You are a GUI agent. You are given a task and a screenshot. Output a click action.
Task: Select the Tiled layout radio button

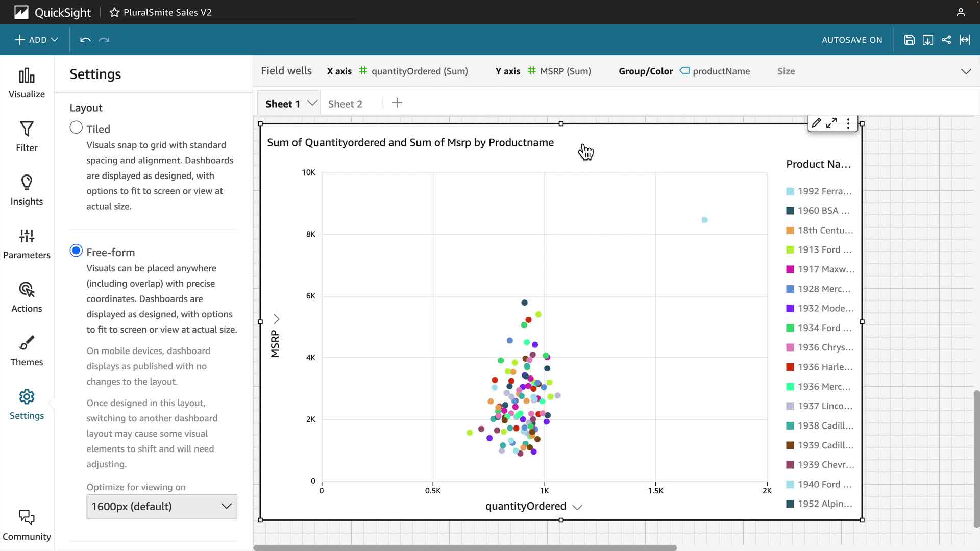pyautogui.click(x=76, y=128)
